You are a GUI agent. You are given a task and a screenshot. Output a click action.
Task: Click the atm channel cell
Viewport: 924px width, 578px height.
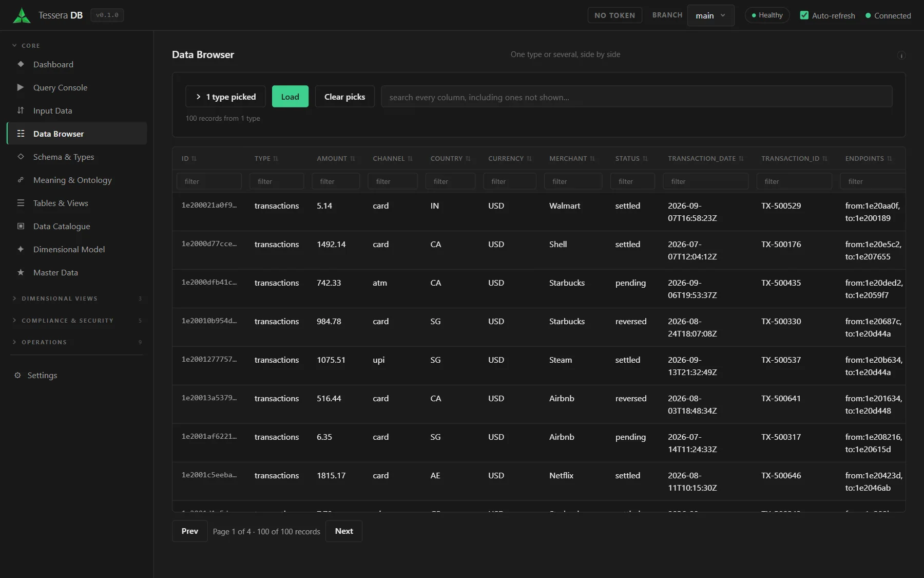[380, 283]
